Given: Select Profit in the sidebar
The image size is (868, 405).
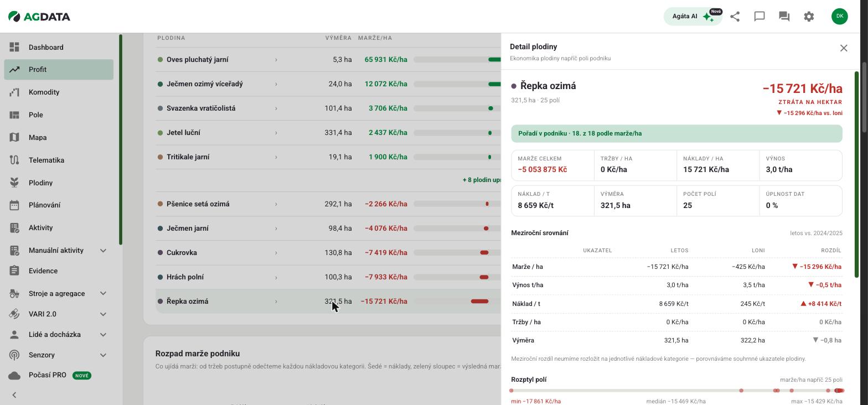Looking at the screenshot, I should [59, 70].
